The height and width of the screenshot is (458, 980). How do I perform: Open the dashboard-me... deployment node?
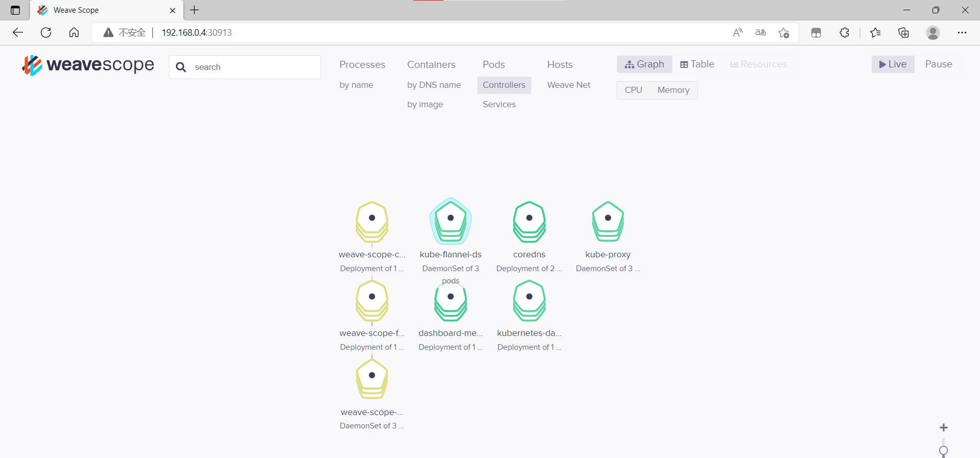click(x=451, y=301)
